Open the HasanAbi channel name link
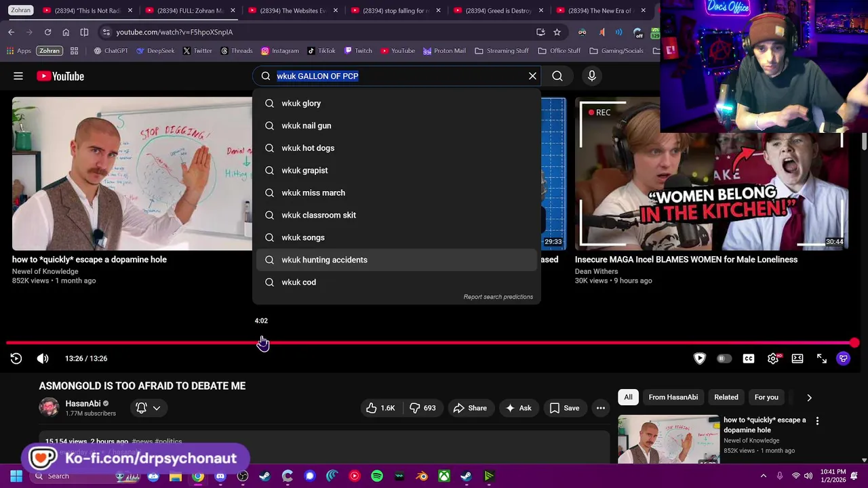Image resolution: width=868 pixels, height=488 pixels. (83, 403)
